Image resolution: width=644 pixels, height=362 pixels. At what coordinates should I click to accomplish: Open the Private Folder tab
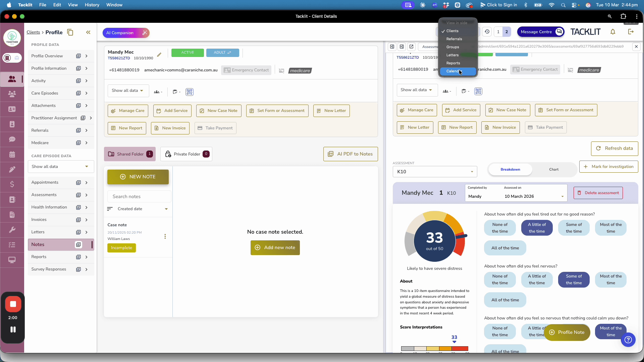[x=186, y=154]
